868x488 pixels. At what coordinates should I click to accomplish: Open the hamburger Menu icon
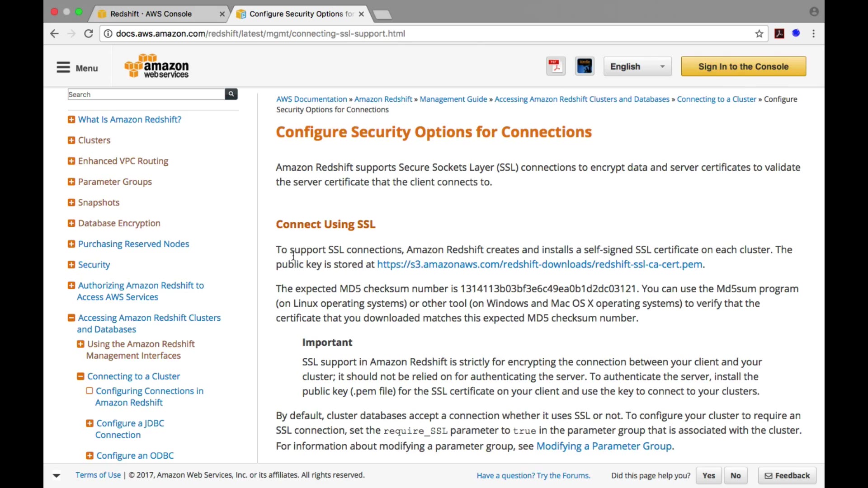pos(63,68)
